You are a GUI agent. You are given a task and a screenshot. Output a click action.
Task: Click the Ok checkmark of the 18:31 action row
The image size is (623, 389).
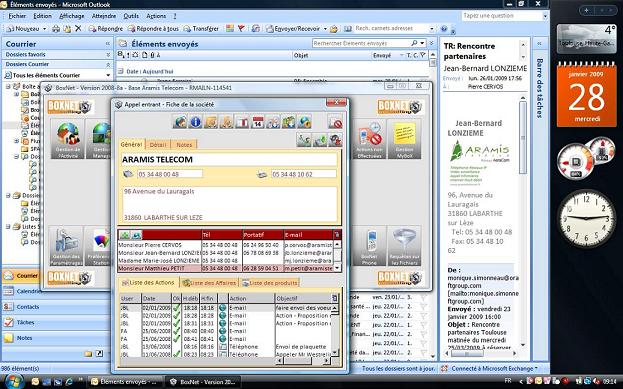pos(176,323)
